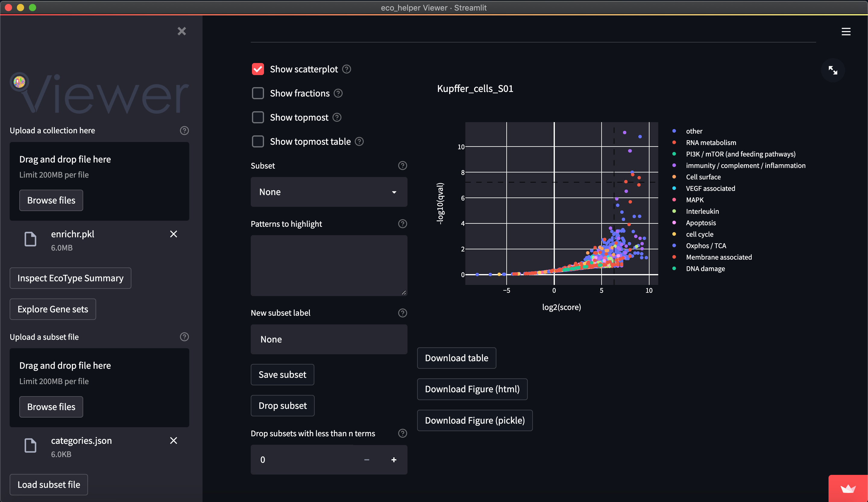Close the sidebar with the X icon
868x502 pixels.
pos(181,31)
